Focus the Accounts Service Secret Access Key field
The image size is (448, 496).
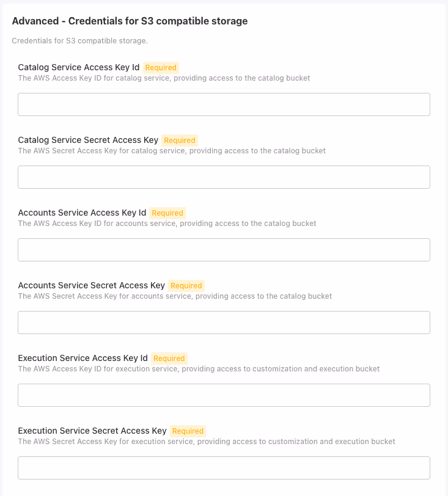point(224,323)
